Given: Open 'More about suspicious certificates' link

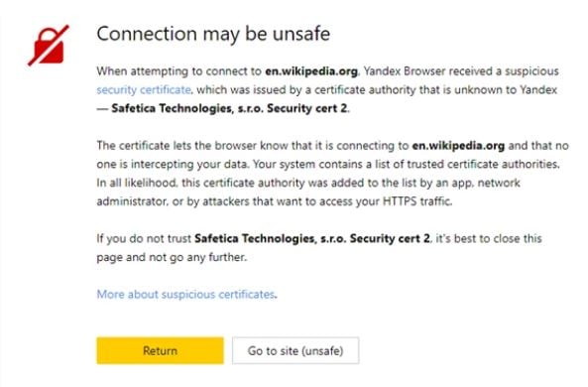Looking at the screenshot, I should point(186,295).
